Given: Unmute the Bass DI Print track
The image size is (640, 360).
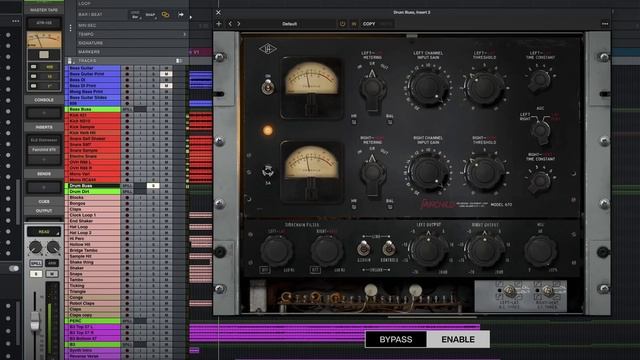Looking at the screenshot, I should 166,86.
